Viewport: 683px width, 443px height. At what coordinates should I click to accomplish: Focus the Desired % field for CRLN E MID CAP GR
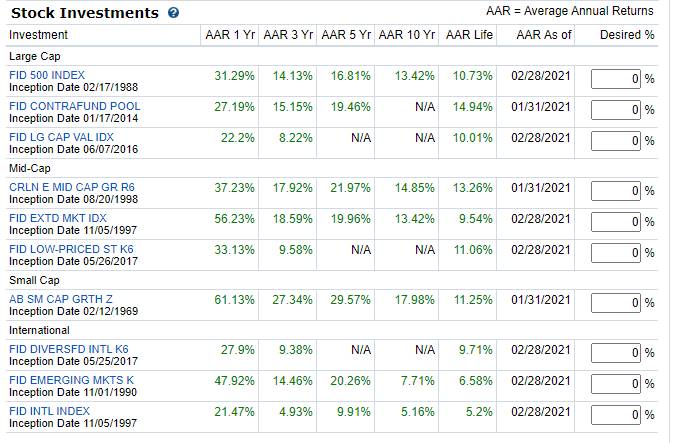coord(616,191)
